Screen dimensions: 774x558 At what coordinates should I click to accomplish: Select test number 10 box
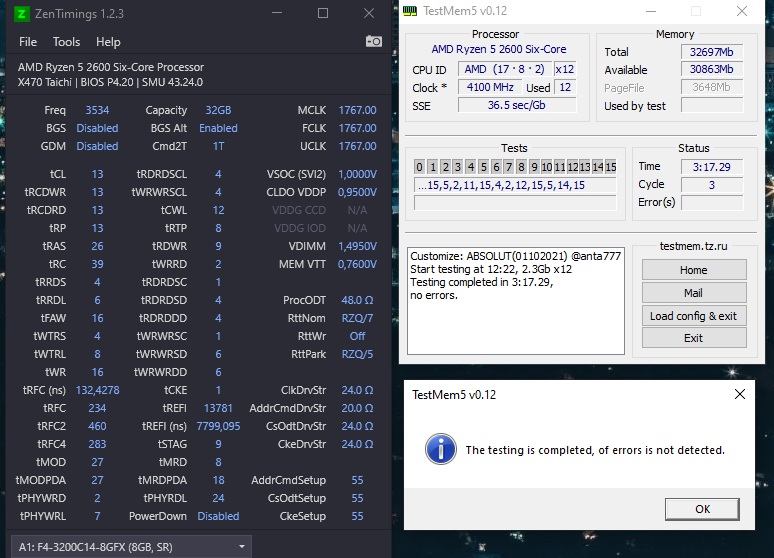546,167
